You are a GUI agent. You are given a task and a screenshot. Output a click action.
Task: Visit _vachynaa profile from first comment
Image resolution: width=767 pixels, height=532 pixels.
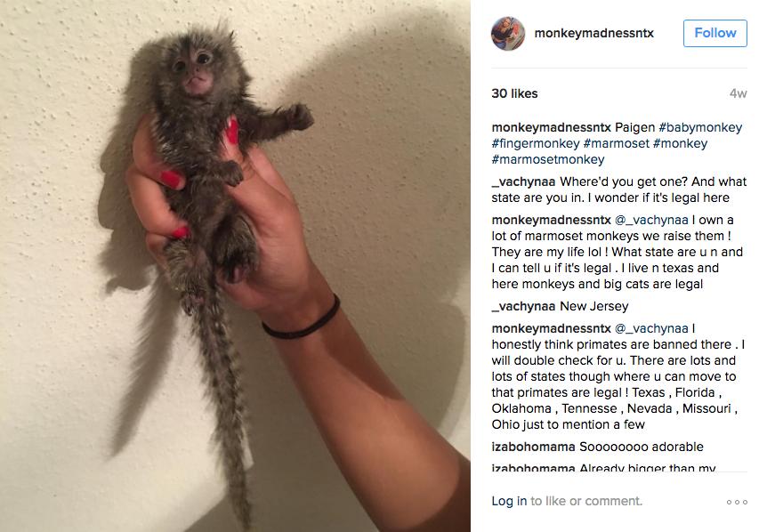pyautogui.click(x=523, y=181)
